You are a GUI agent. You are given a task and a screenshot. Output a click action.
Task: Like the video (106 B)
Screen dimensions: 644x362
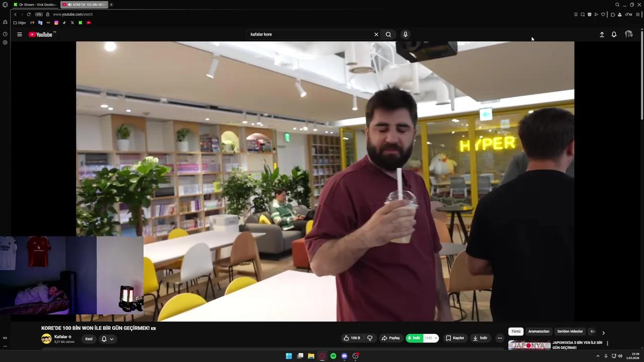352,338
